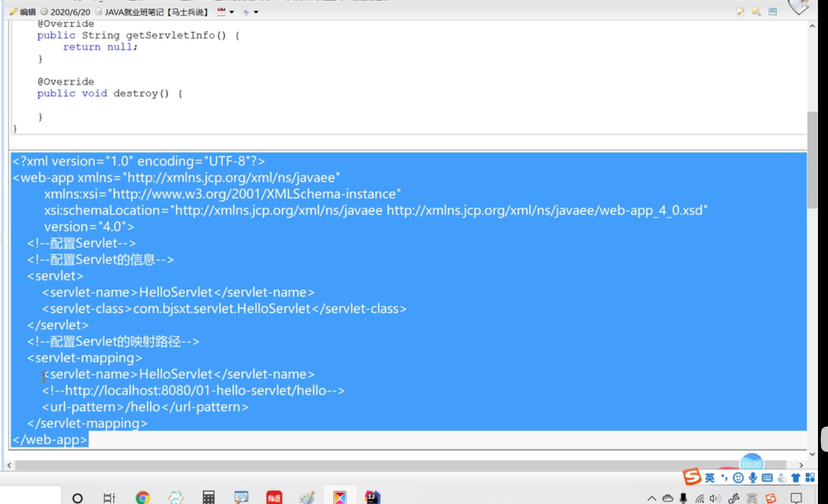828x504 pixels.
Task: Click the xml version encoding declaration line
Action: (138, 161)
